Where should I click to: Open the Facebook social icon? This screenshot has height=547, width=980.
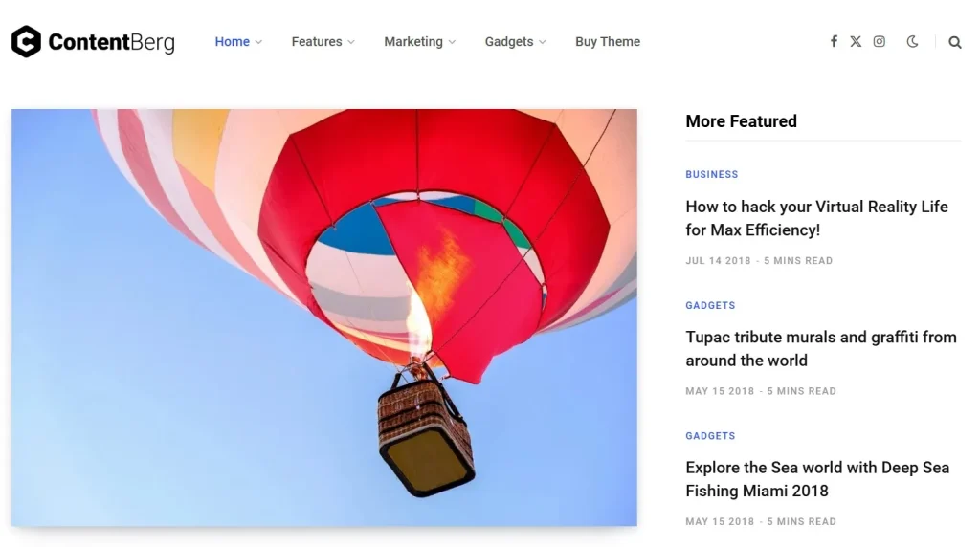click(x=834, y=41)
